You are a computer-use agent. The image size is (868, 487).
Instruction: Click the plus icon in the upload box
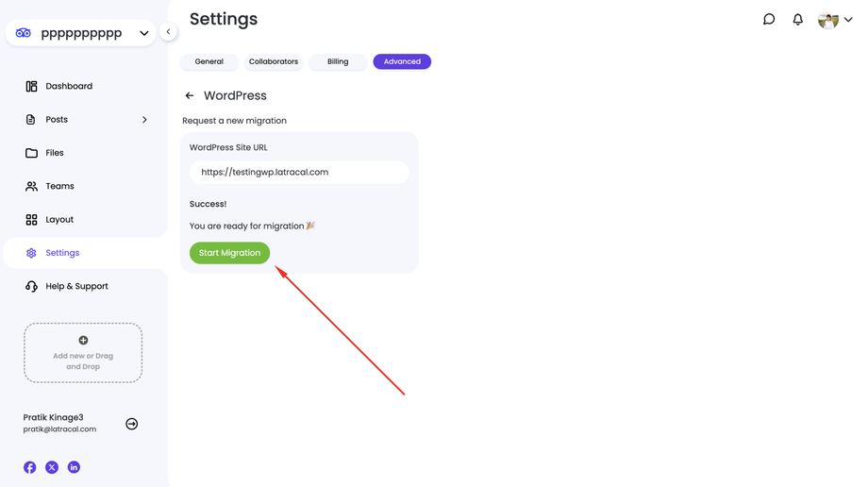(x=83, y=340)
